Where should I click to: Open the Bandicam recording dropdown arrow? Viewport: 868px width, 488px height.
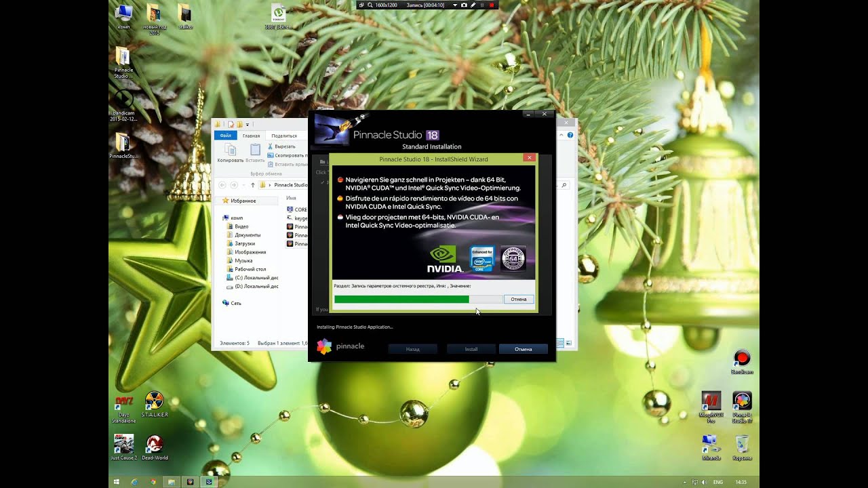click(455, 5)
